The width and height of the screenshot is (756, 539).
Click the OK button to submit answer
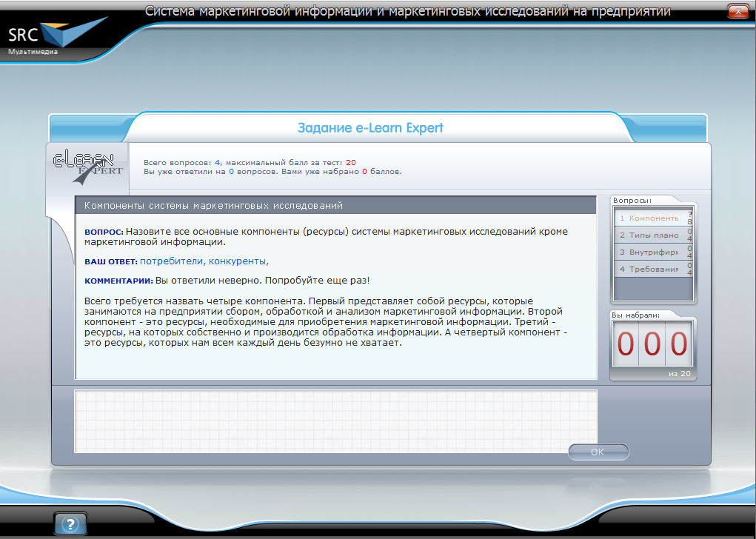point(598,452)
